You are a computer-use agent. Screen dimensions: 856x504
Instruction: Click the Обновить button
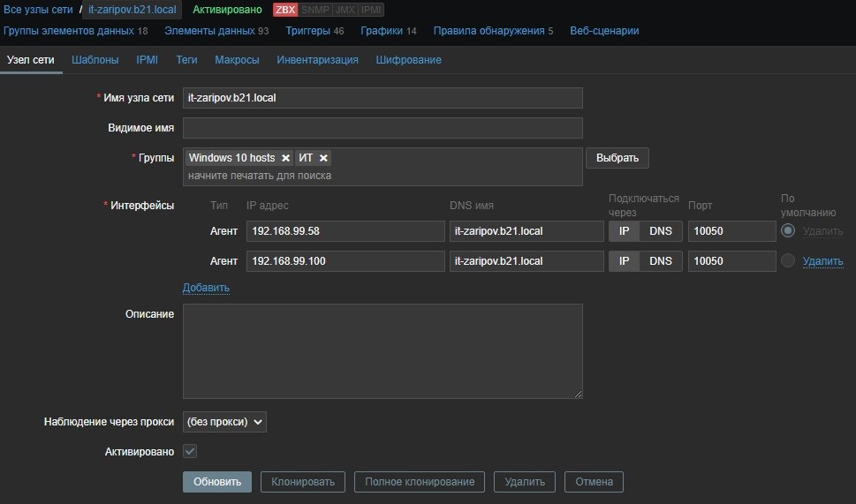point(217,482)
